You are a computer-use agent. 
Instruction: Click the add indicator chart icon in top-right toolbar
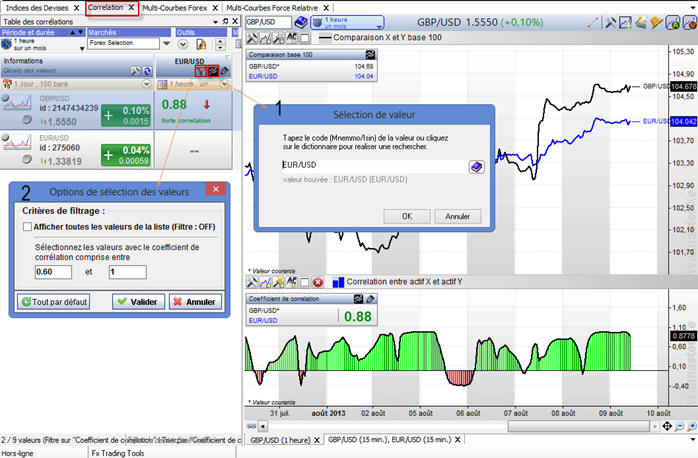[625, 22]
